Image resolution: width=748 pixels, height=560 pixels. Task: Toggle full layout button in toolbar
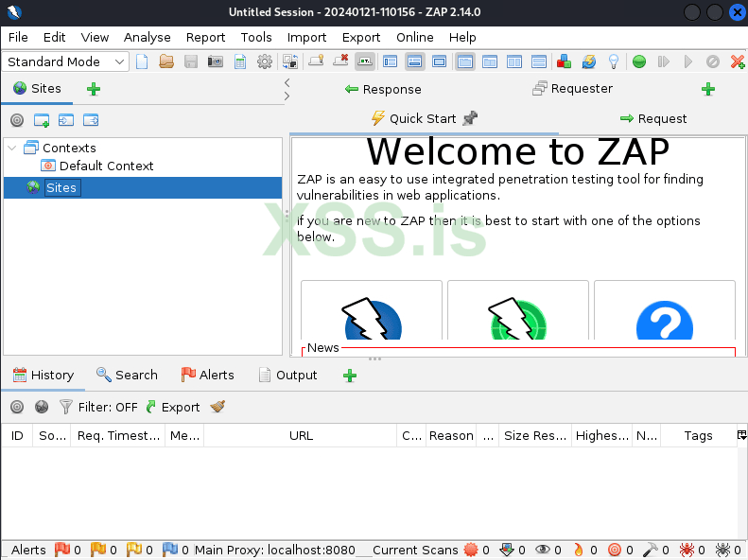click(440, 61)
